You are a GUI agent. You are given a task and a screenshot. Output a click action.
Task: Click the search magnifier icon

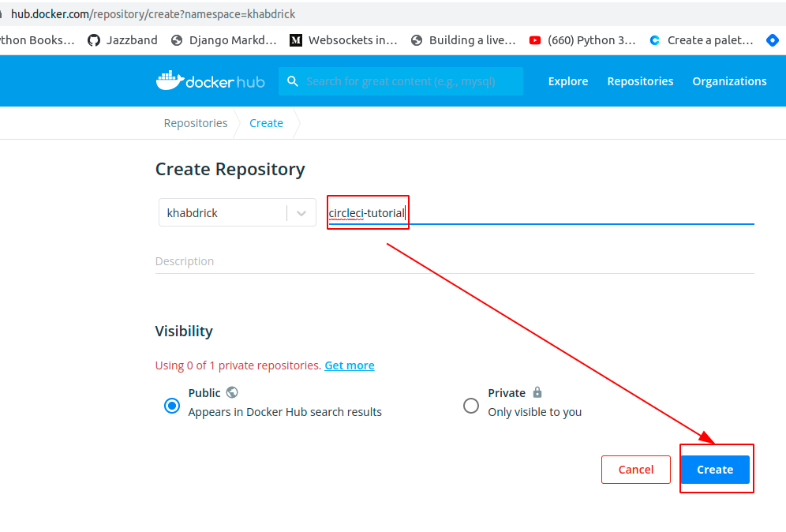click(293, 81)
